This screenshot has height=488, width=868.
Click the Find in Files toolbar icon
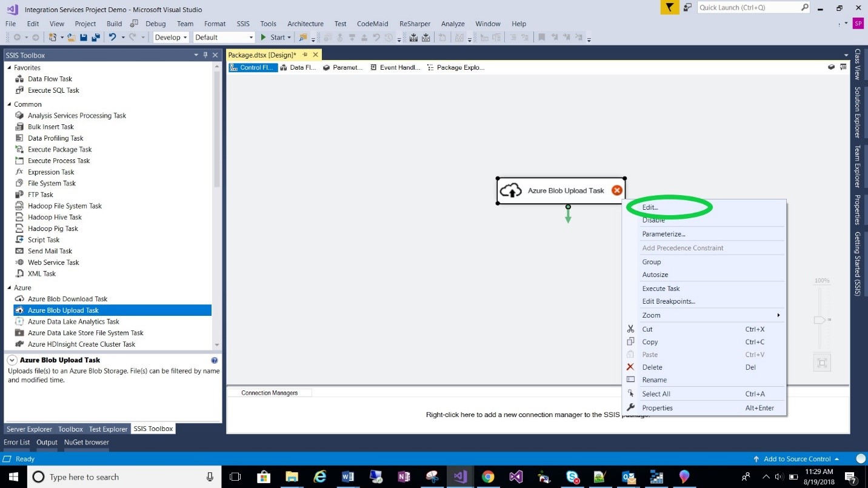[303, 38]
